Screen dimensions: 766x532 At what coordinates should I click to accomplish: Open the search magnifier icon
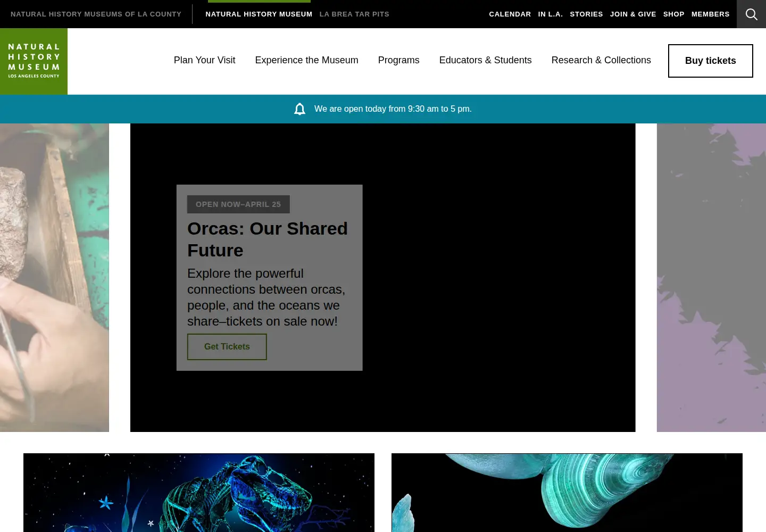[x=751, y=14]
